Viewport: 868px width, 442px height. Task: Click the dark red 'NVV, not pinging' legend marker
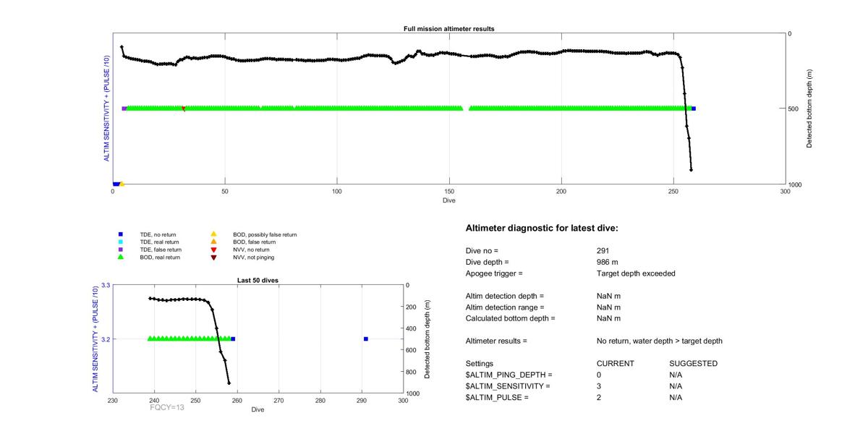click(x=213, y=257)
